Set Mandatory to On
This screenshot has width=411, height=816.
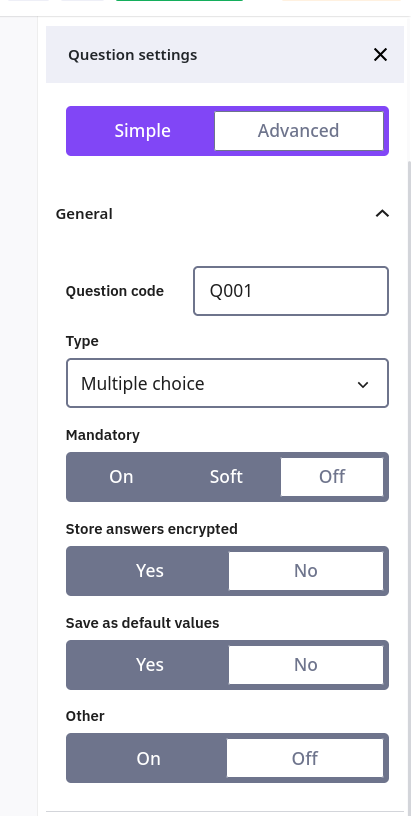coord(121,477)
